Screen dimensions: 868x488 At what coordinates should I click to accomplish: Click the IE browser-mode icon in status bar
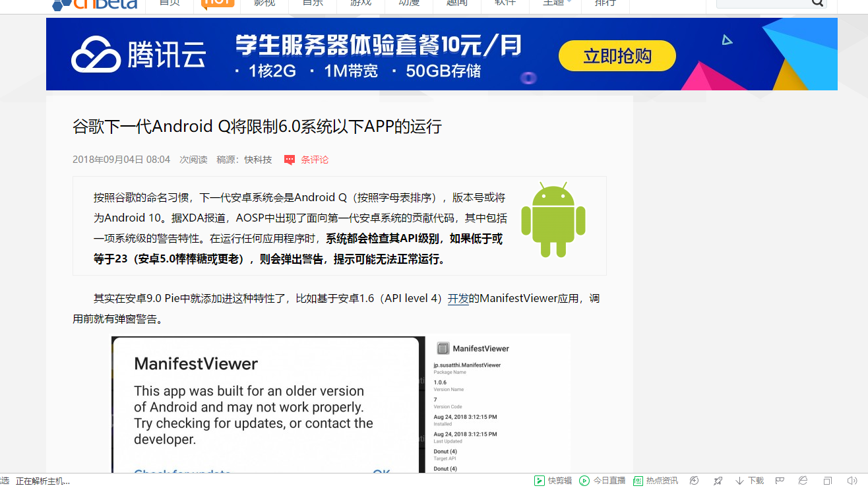[x=803, y=481]
